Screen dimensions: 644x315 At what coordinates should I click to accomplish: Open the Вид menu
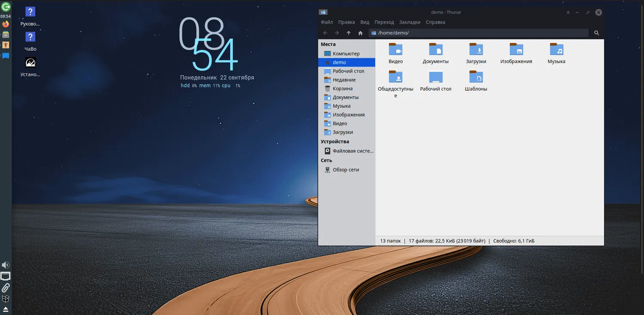(365, 22)
